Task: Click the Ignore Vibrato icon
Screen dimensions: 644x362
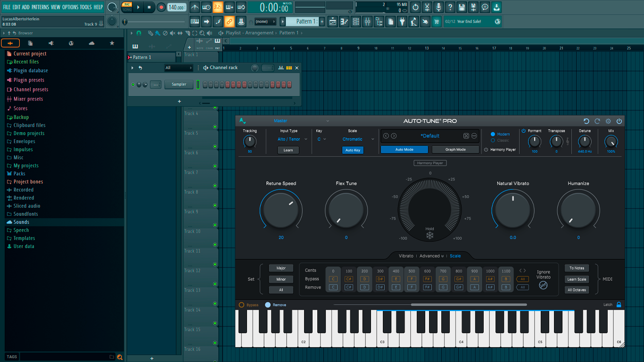Action: (543, 285)
